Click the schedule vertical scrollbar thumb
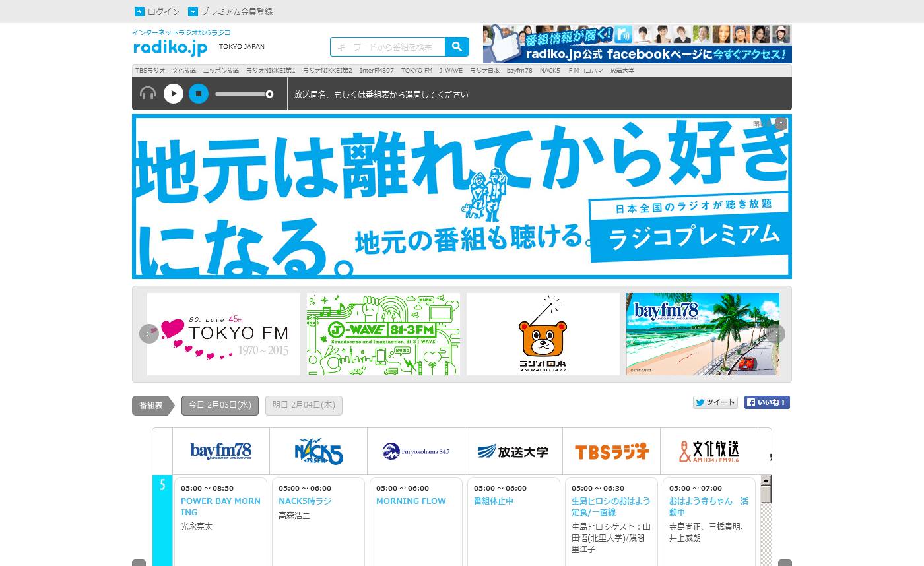This screenshot has height=566, width=924. click(766, 495)
